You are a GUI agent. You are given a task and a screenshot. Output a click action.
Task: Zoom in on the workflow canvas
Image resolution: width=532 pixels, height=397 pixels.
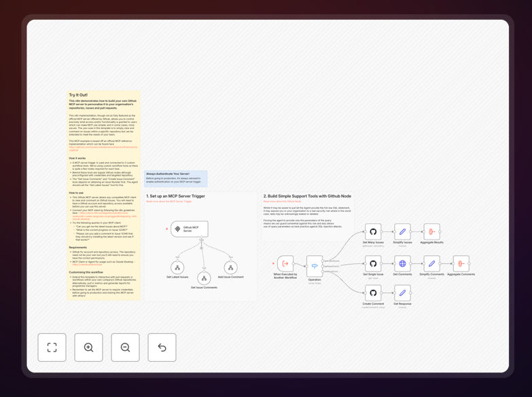[x=88, y=347]
